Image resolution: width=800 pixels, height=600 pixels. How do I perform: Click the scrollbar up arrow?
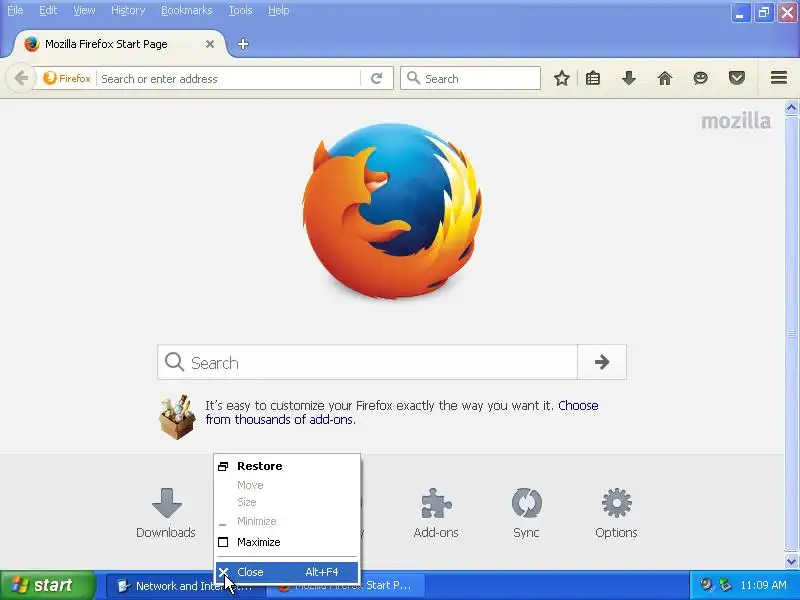coord(791,107)
